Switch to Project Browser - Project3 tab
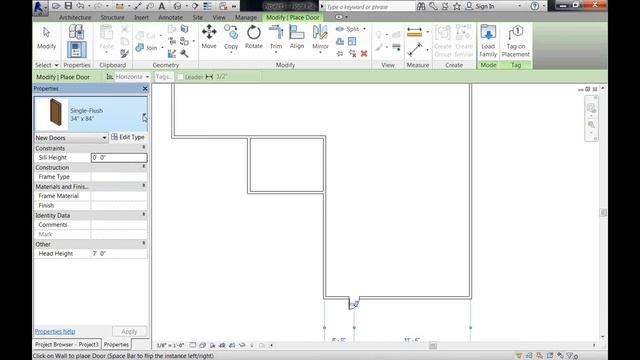Viewport: 640px width, 360px height. [x=67, y=344]
